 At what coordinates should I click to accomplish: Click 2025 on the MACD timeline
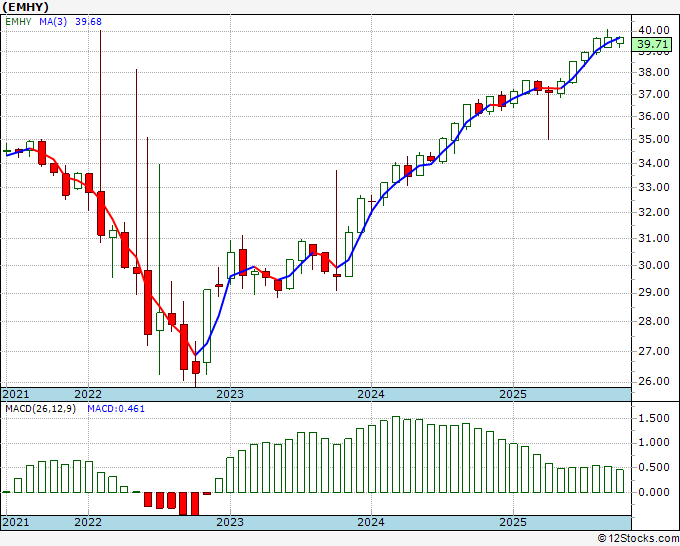coord(513,522)
